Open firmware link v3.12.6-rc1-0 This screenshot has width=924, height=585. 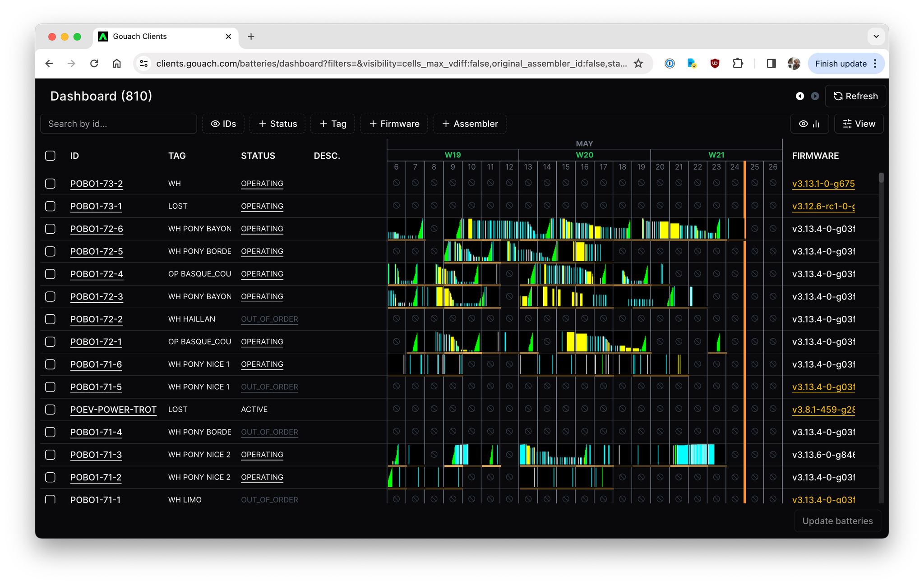pos(823,206)
